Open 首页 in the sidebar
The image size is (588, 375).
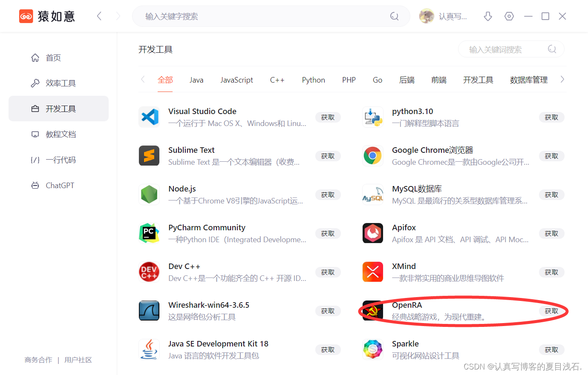(x=58, y=57)
